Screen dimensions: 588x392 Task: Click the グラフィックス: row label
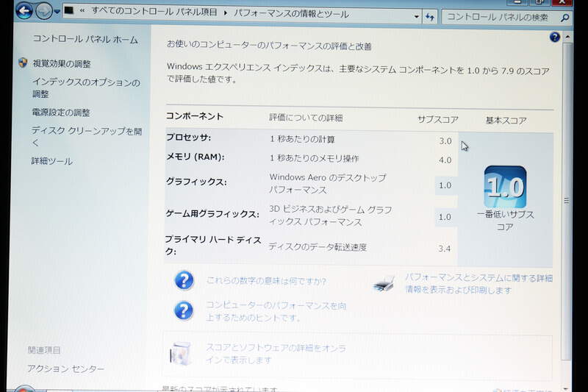[196, 182]
